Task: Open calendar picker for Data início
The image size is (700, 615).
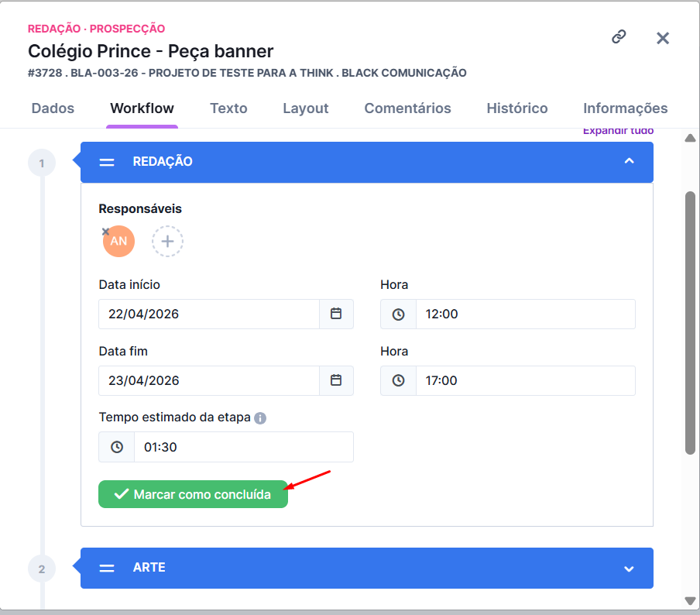Action: coord(336,314)
